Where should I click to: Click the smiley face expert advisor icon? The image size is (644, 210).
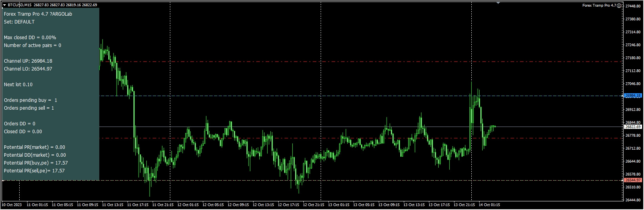point(619,5)
